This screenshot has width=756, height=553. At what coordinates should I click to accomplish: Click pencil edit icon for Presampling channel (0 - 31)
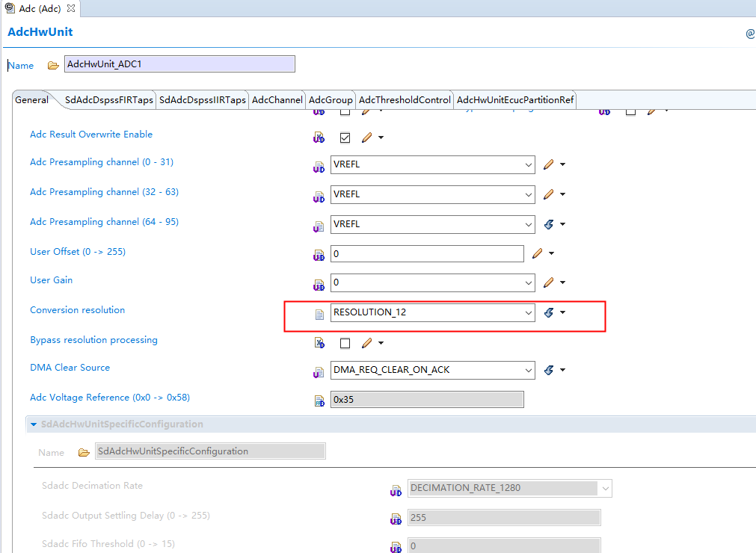click(x=549, y=164)
